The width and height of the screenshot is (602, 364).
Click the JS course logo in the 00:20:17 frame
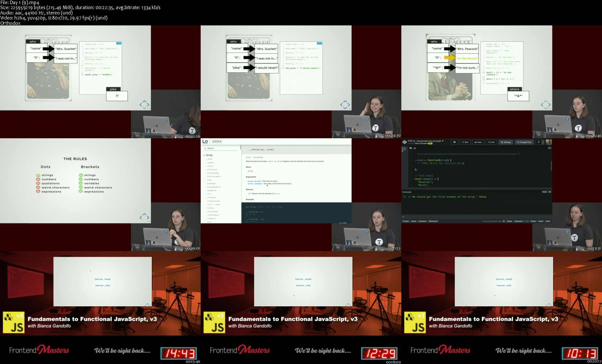click(415, 322)
